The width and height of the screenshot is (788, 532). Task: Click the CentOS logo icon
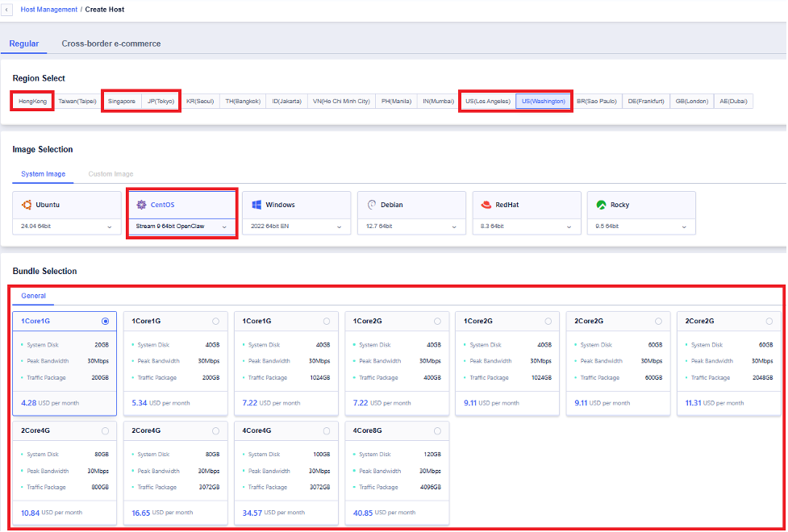tap(141, 205)
